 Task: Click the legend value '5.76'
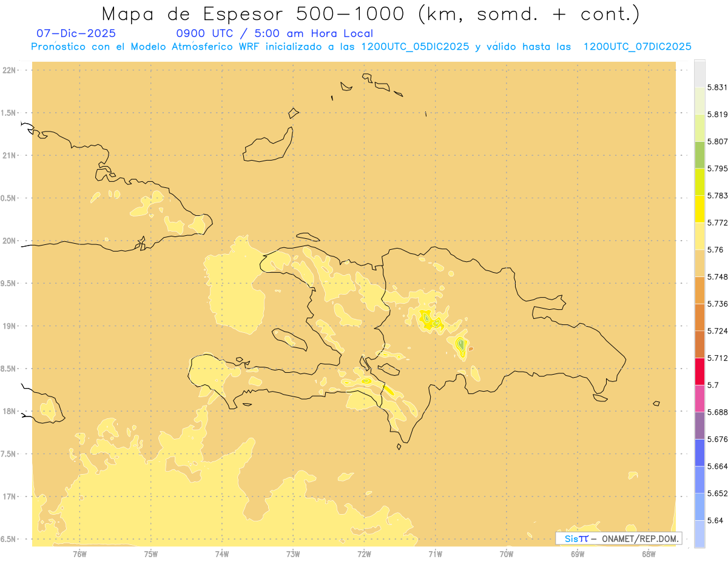715,250
